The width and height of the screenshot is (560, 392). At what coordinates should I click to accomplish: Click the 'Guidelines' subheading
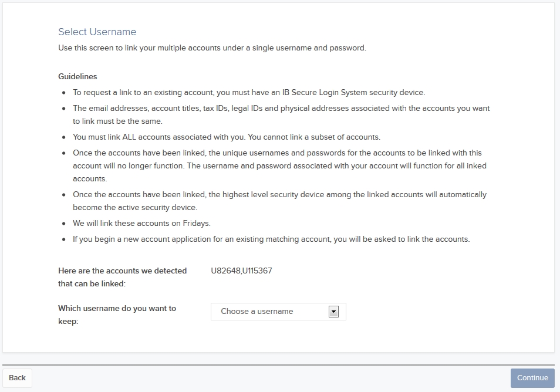pos(77,77)
